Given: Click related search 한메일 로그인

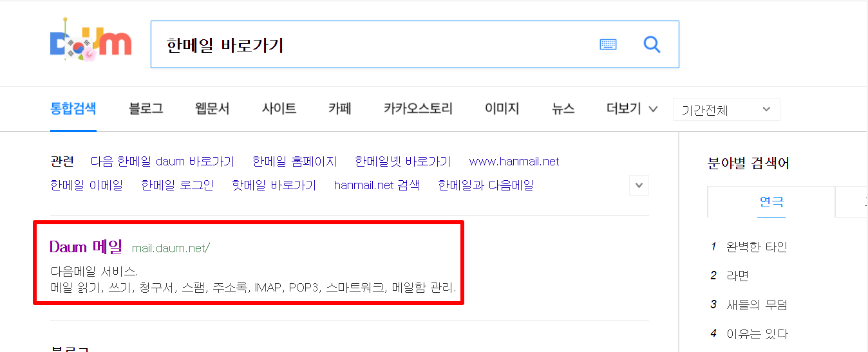Looking at the screenshot, I should tap(177, 185).
